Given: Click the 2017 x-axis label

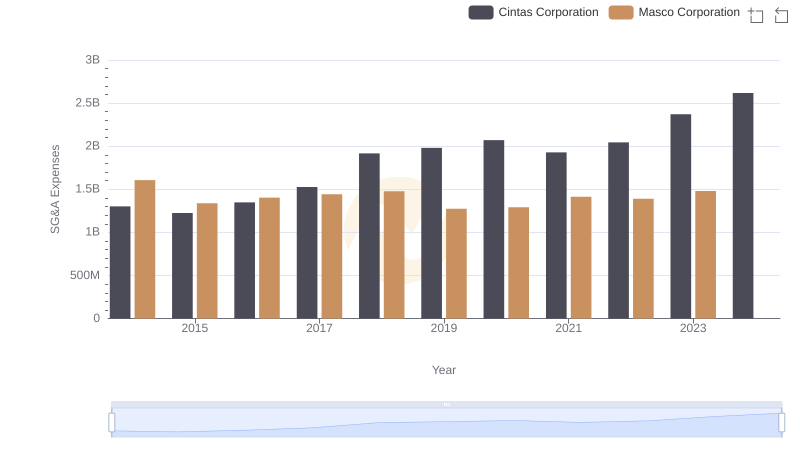Looking at the screenshot, I should pos(319,328).
